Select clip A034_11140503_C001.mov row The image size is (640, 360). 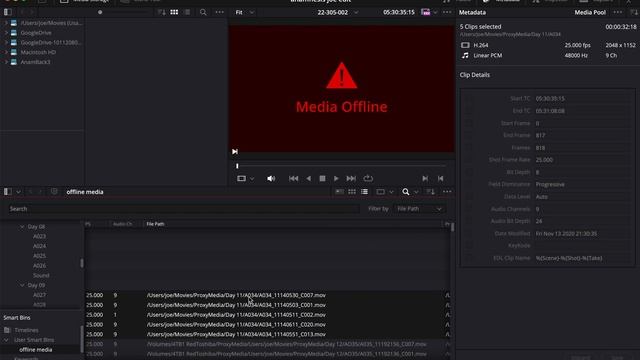267,305
